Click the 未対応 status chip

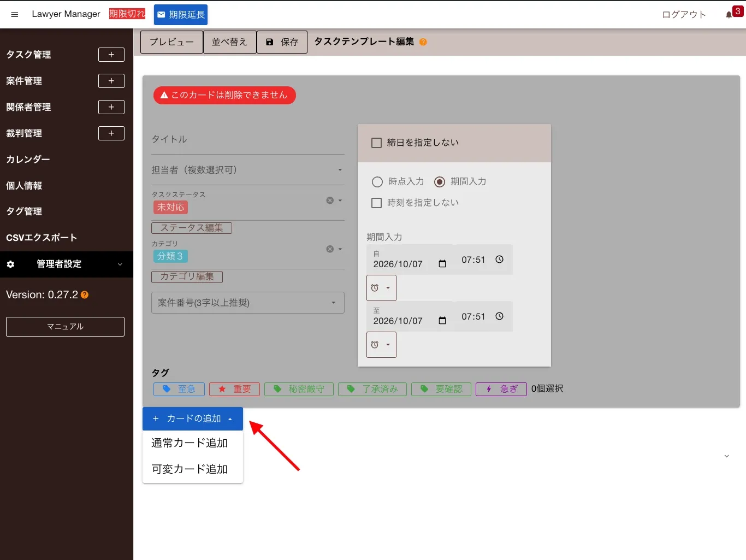(x=170, y=208)
